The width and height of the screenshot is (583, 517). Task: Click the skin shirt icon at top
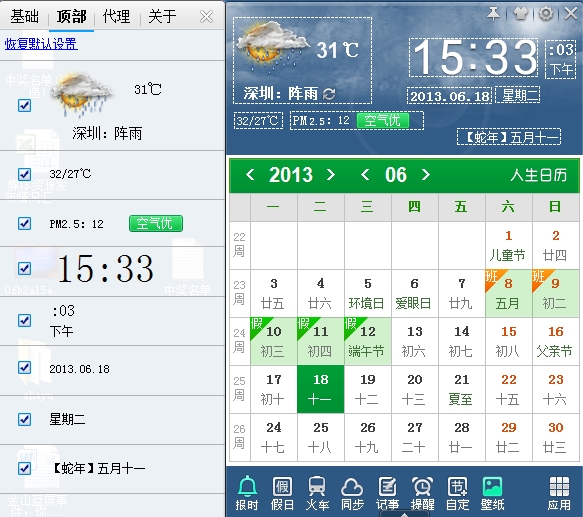(521, 14)
